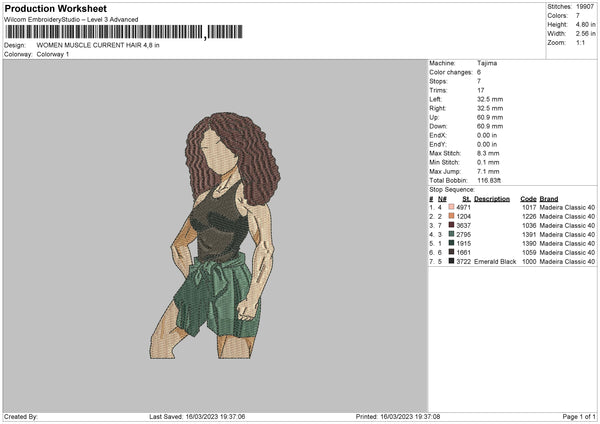Click the 'Wilcom EmbroideryStudio – Level 3 Advanced' line
The height and width of the screenshot is (424, 600).
[71, 20]
